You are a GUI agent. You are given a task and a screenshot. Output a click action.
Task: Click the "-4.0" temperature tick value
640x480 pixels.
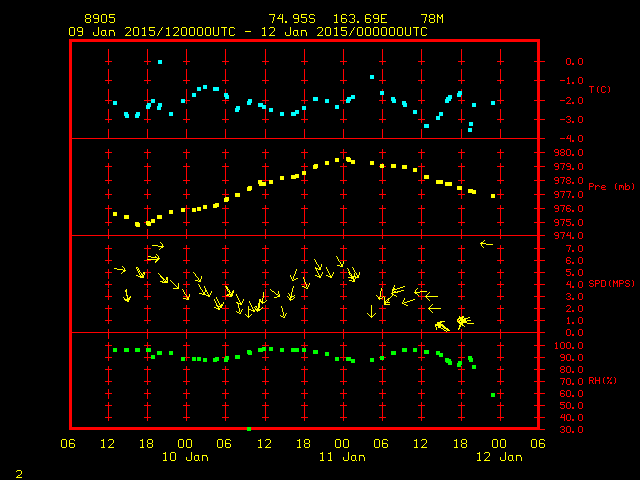(x=571, y=139)
